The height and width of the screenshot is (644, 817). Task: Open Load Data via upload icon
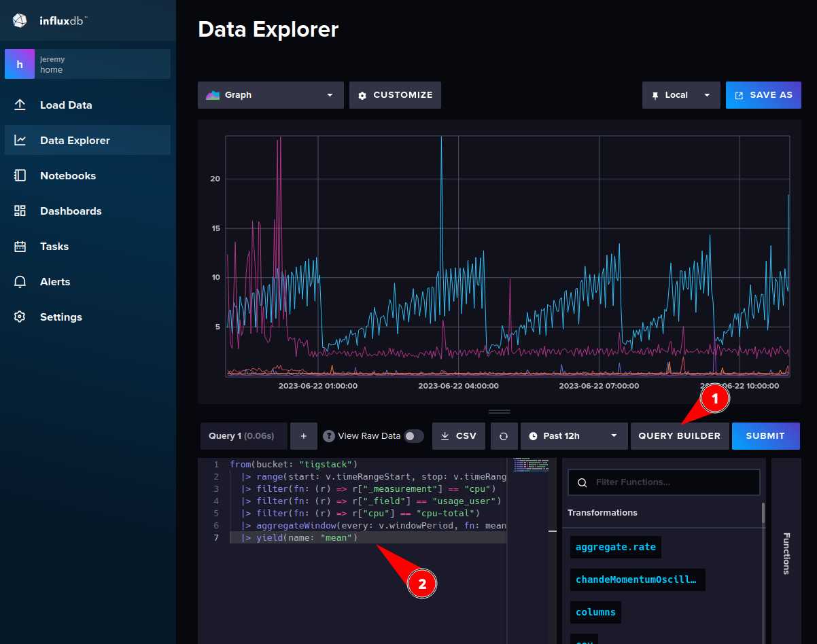coord(19,105)
